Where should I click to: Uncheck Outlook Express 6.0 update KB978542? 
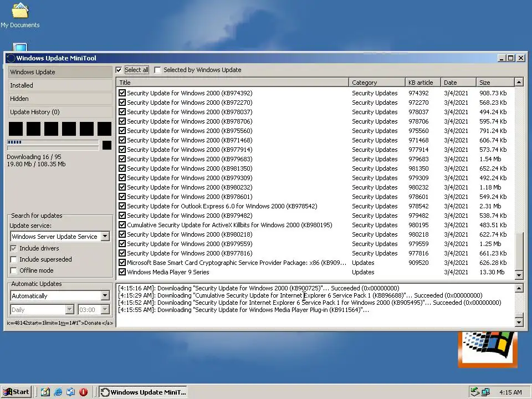122,206
